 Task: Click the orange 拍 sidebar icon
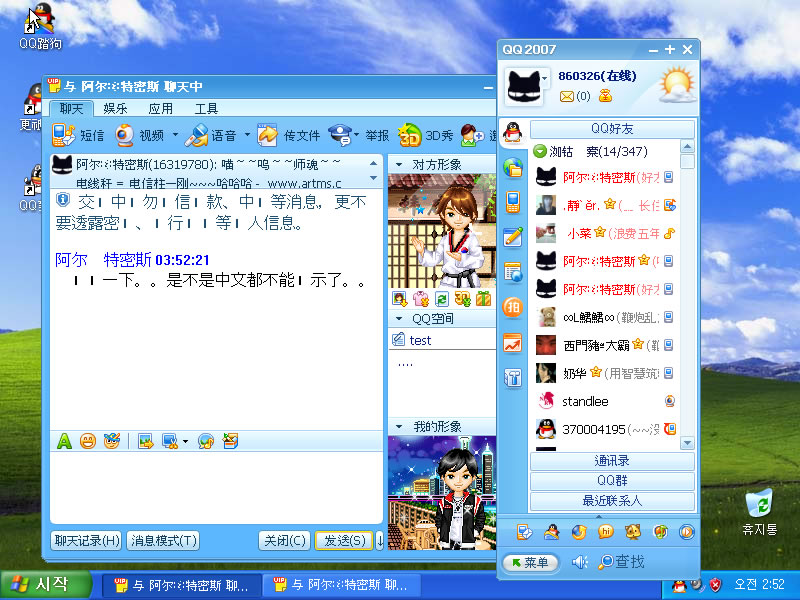[513, 307]
